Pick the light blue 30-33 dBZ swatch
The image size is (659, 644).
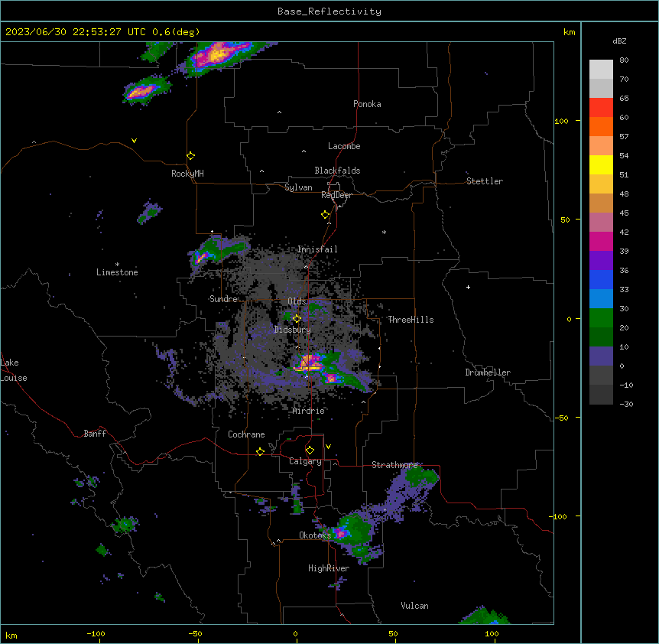[x=601, y=299]
